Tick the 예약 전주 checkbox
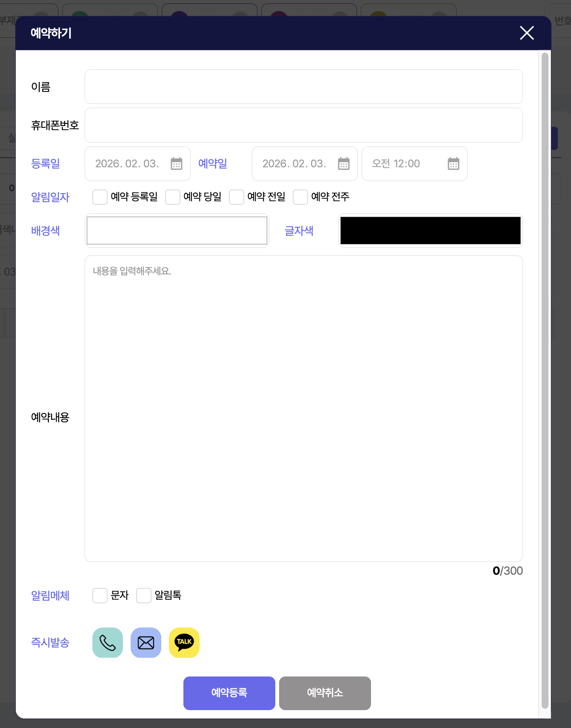Viewport: 571px width, 728px height. click(300, 197)
